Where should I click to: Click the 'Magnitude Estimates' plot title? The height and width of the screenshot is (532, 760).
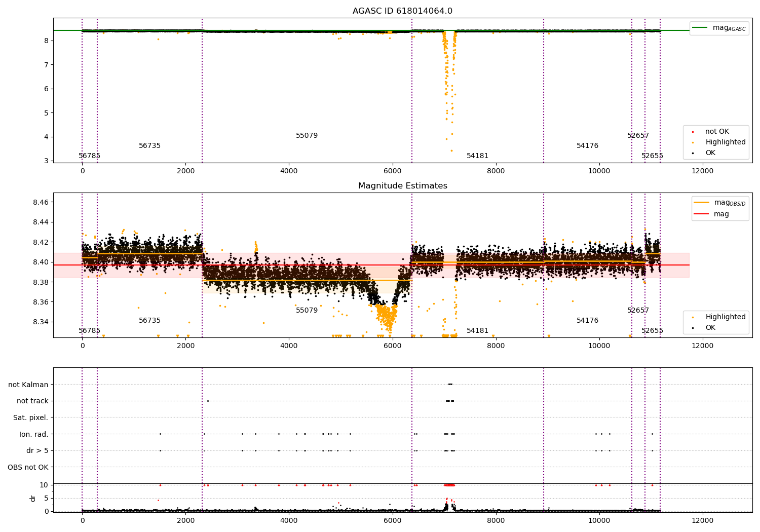pyautogui.click(x=403, y=186)
